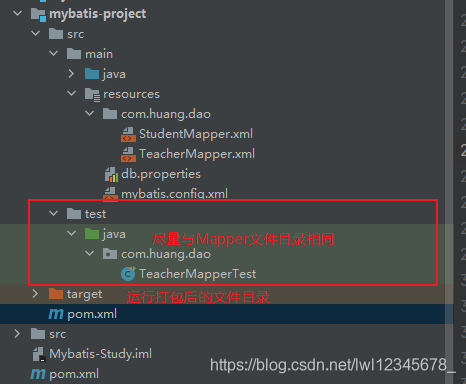466x384 pixels.
Task: Click the Maven icon of bottom pom.xml
Action: 38,374
